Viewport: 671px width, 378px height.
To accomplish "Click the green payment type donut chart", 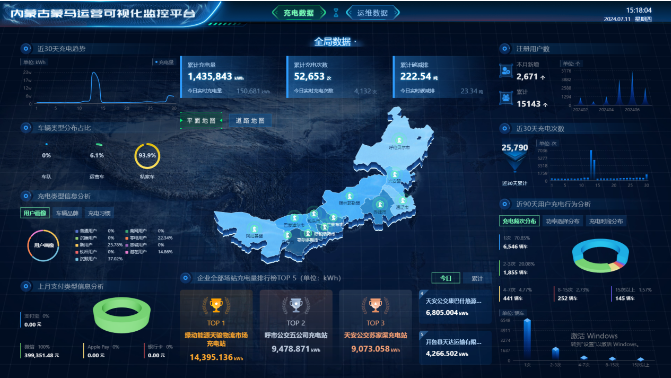I will pos(122,314).
